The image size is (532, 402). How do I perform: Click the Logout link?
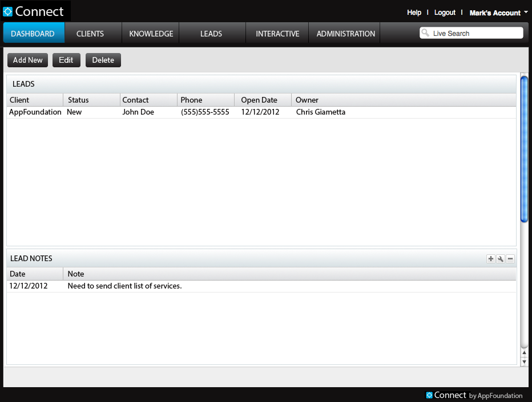(445, 13)
